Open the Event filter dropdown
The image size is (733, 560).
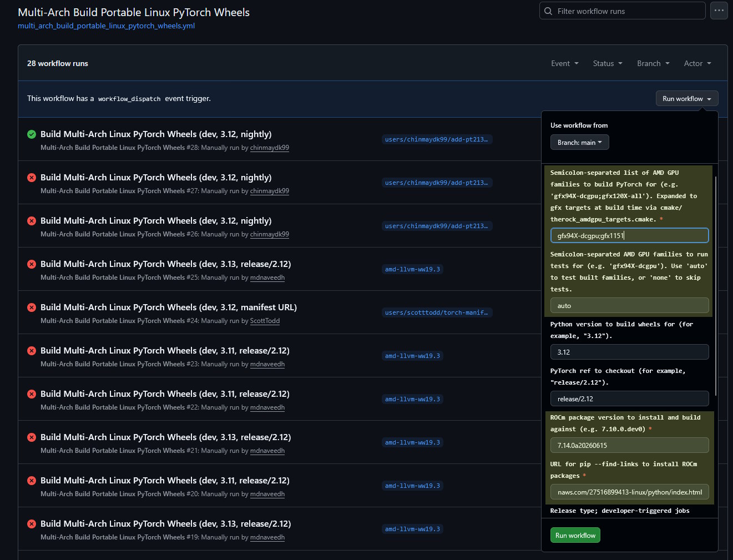(x=565, y=63)
